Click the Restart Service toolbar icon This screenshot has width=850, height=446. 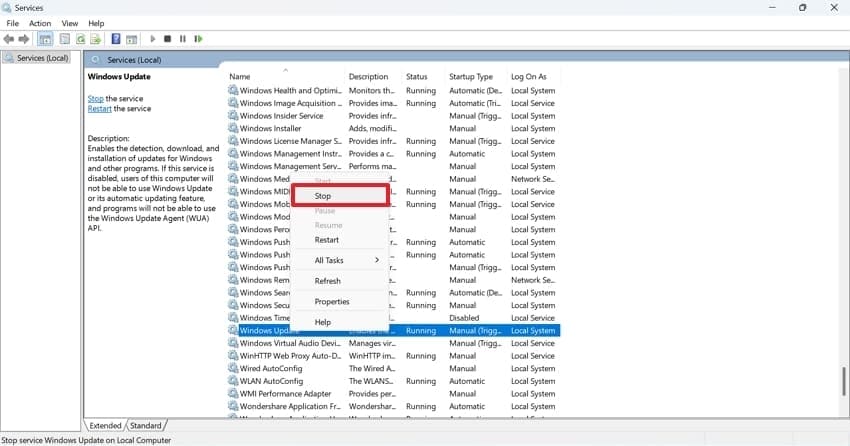(198, 39)
